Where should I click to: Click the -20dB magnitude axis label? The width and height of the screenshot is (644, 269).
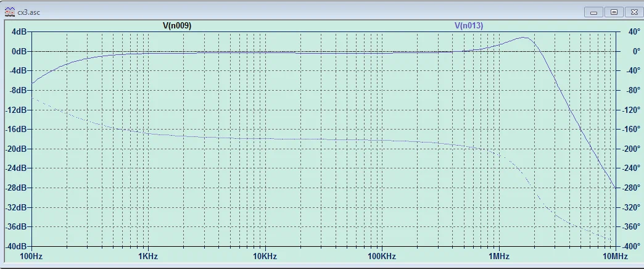tap(17, 149)
